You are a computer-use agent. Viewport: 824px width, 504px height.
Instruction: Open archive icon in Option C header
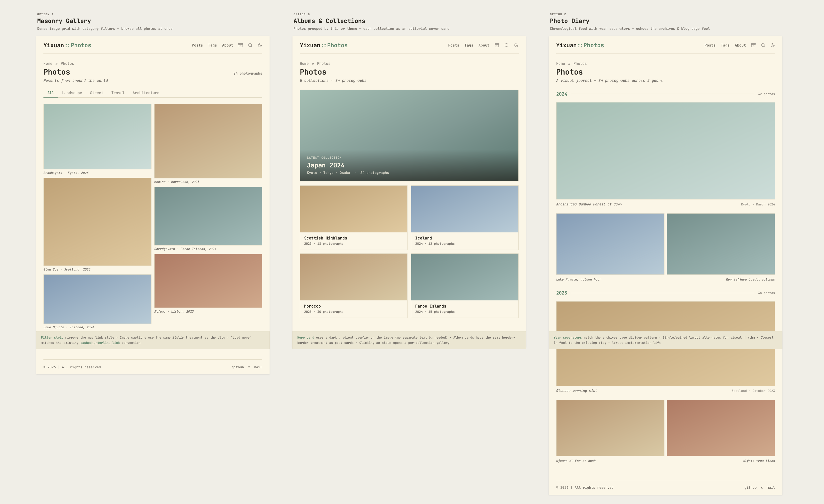tap(753, 45)
